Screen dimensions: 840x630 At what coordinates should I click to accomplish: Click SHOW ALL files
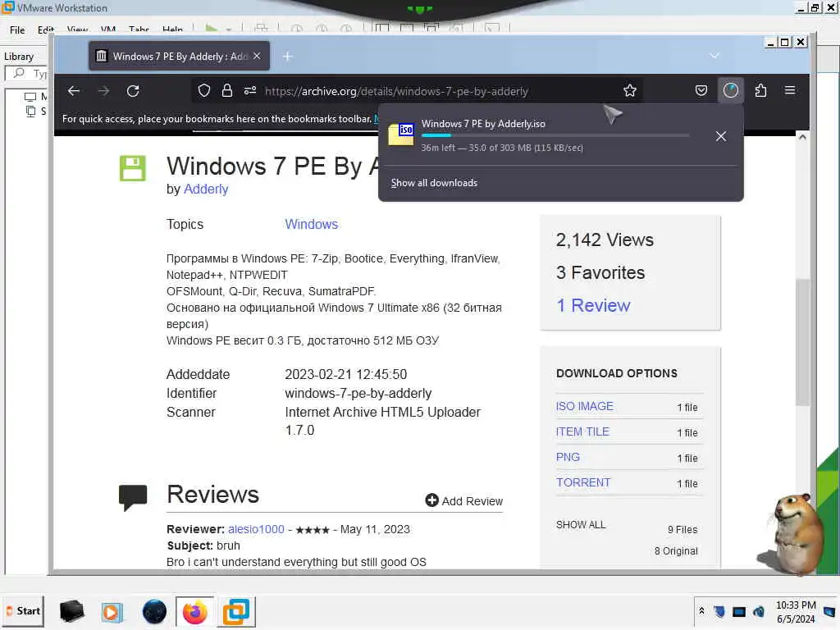(581, 524)
